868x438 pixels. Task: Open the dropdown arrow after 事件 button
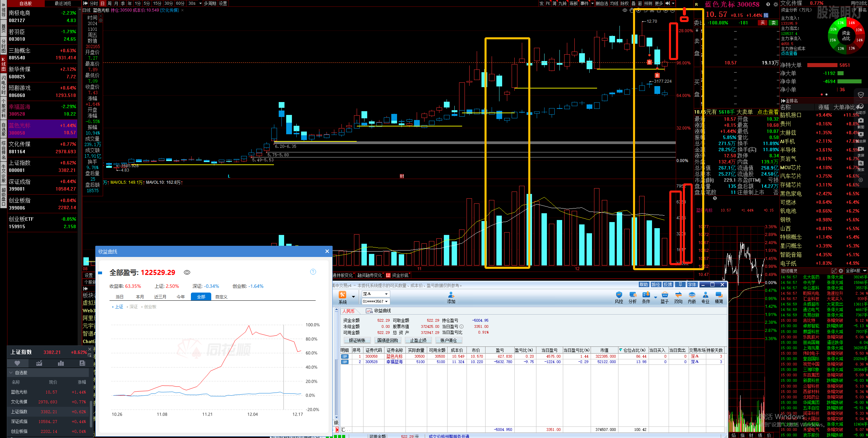click(592, 3)
